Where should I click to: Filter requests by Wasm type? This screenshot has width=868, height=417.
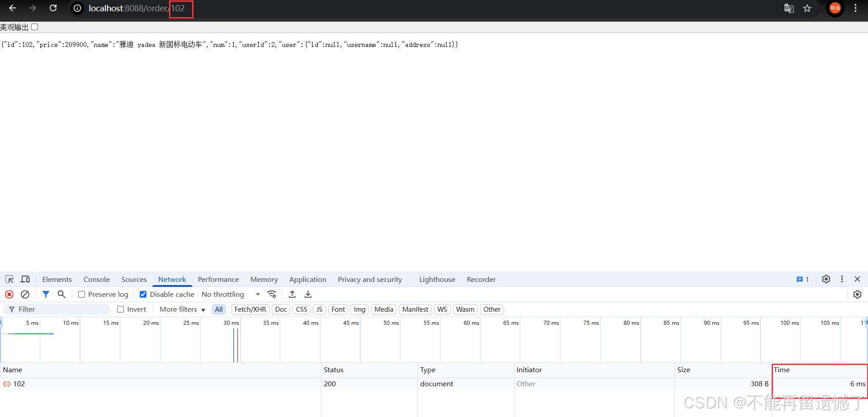click(x=465, y=309)
